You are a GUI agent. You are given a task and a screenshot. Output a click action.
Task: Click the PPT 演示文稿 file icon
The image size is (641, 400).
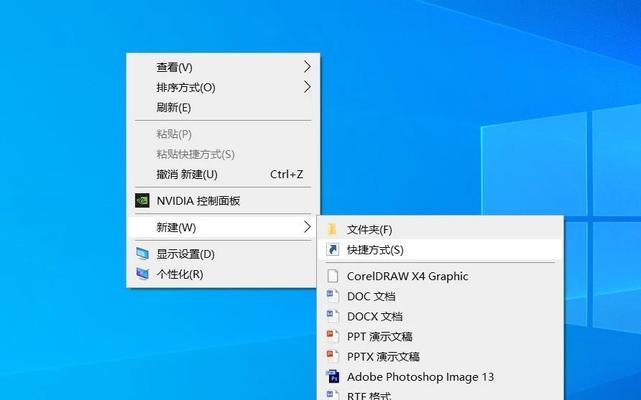332,336
